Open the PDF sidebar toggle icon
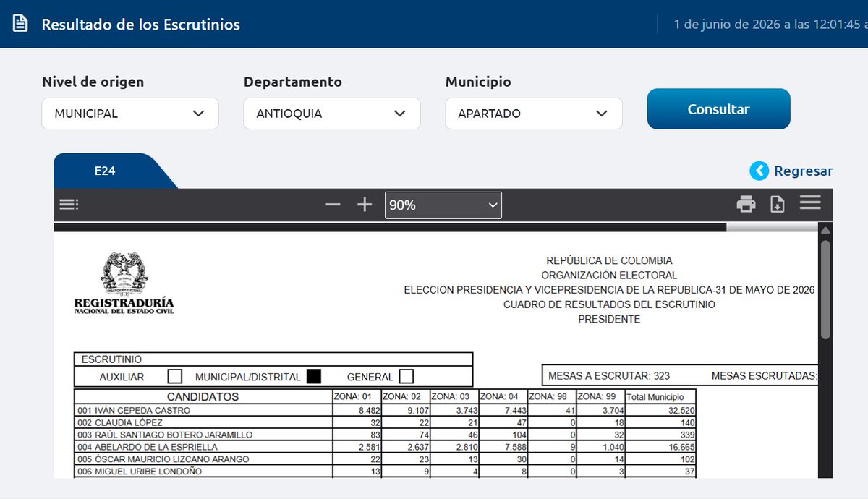 pyautogui.click(x=69, y=205)
